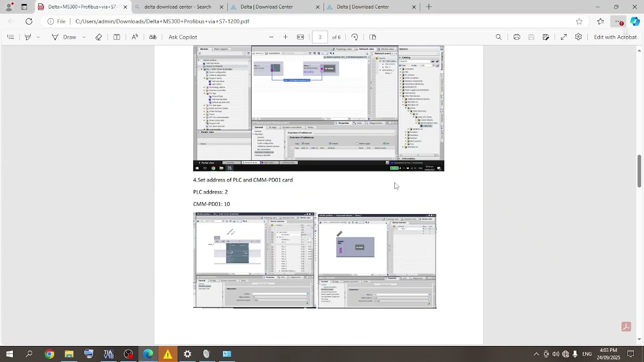Image resolution: width=644 pixels, height=362 pixels.
Task: Show hidden system tray icons
Action: [x=536, y=354]
